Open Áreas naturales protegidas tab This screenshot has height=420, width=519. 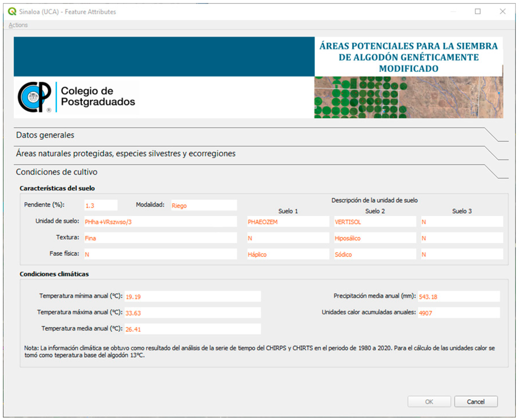click(125, 153)
